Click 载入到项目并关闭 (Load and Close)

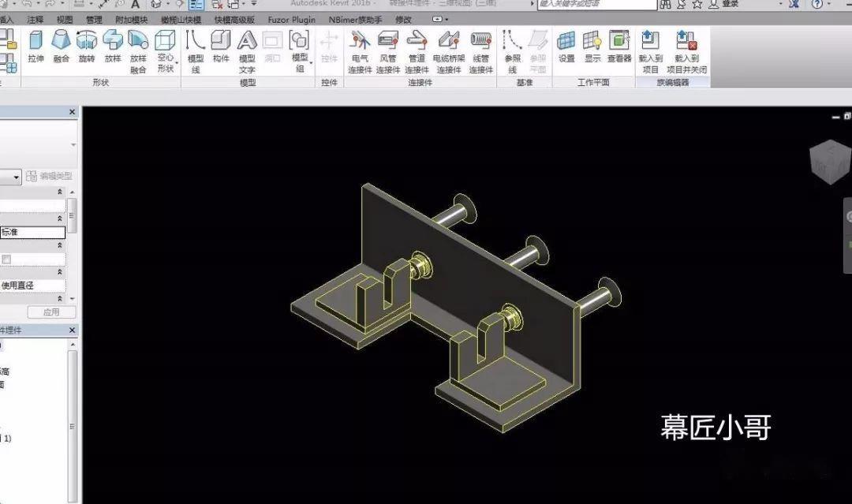click(x=687, y=52)
